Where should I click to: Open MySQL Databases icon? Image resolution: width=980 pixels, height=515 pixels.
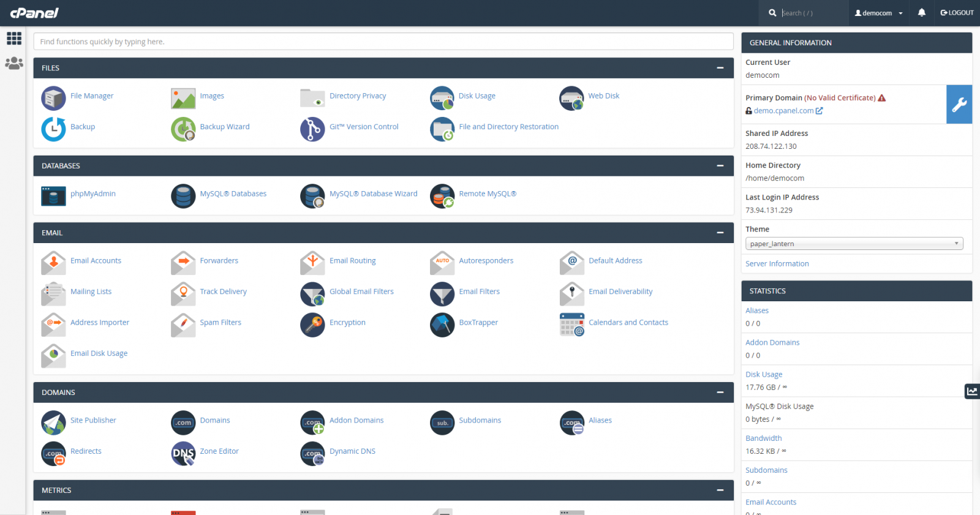183,196
